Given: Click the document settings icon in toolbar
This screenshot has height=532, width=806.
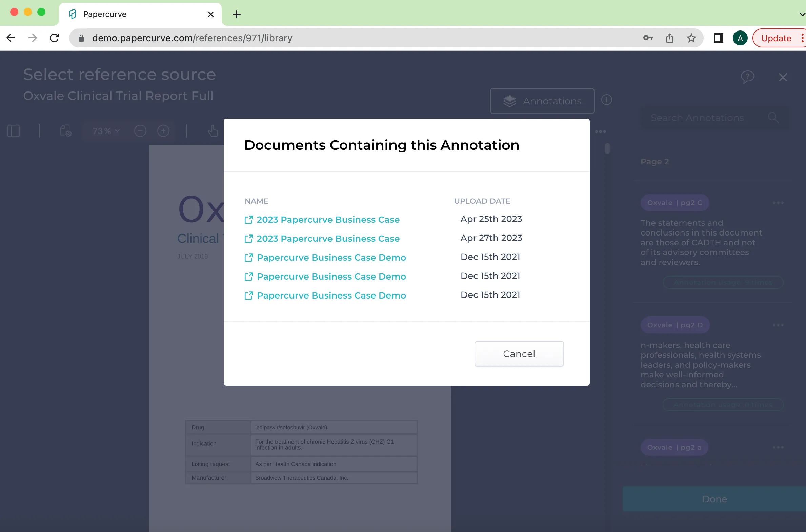Looking at the screenshot, I should 65,130.
